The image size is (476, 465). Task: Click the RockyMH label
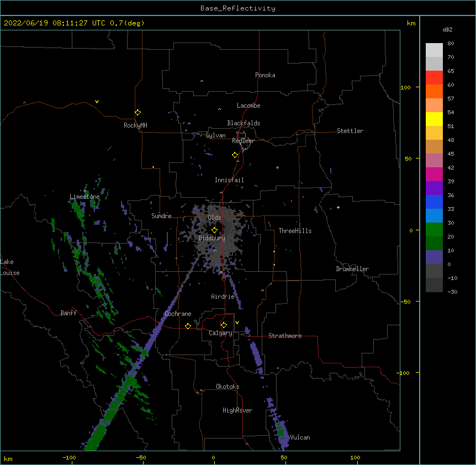click(135, 125)
